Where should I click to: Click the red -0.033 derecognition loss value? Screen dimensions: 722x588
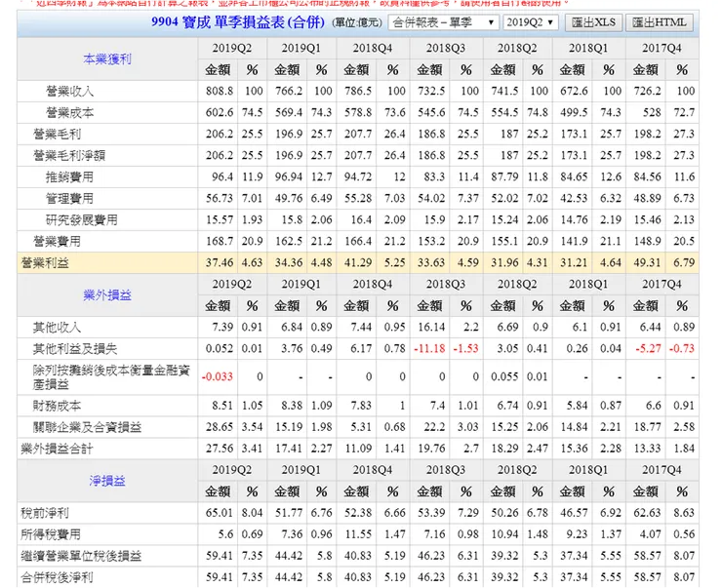click(218, 376)
